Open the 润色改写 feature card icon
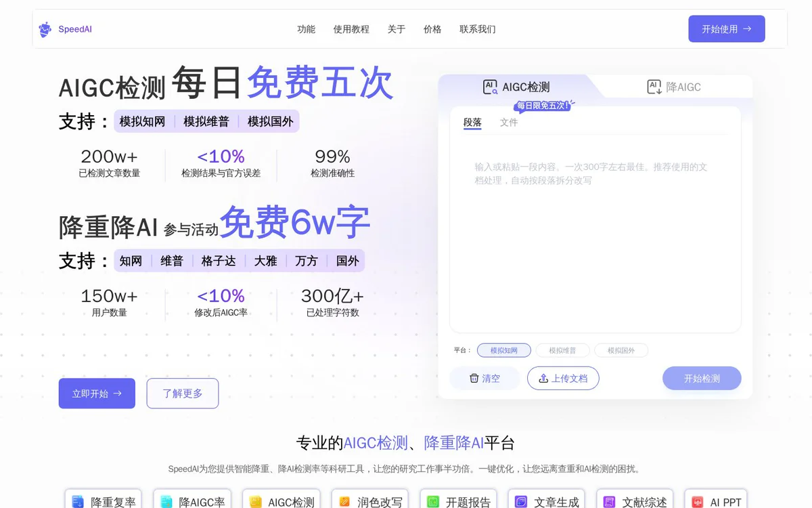The image size is (812, 508). pyautogui.click(x=344, y=502)
